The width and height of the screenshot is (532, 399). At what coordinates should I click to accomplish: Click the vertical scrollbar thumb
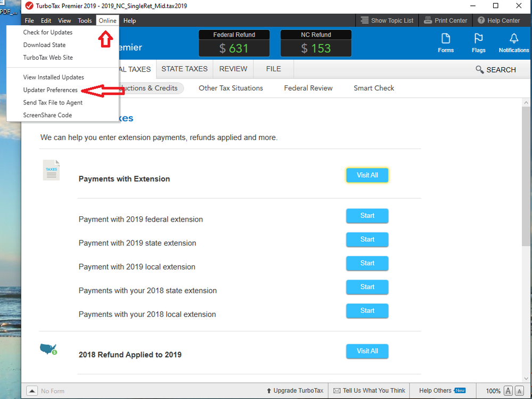tap(526, 176)
